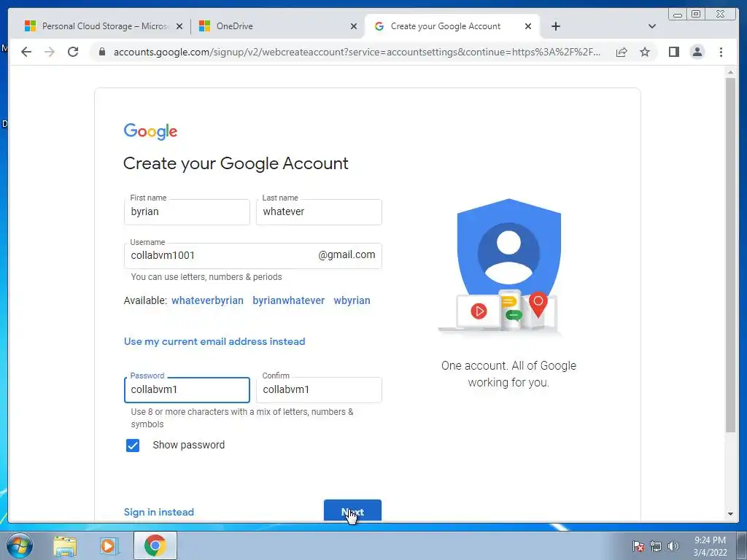
Task: Choose suggested username byrianwhatever
Action: 288,300
